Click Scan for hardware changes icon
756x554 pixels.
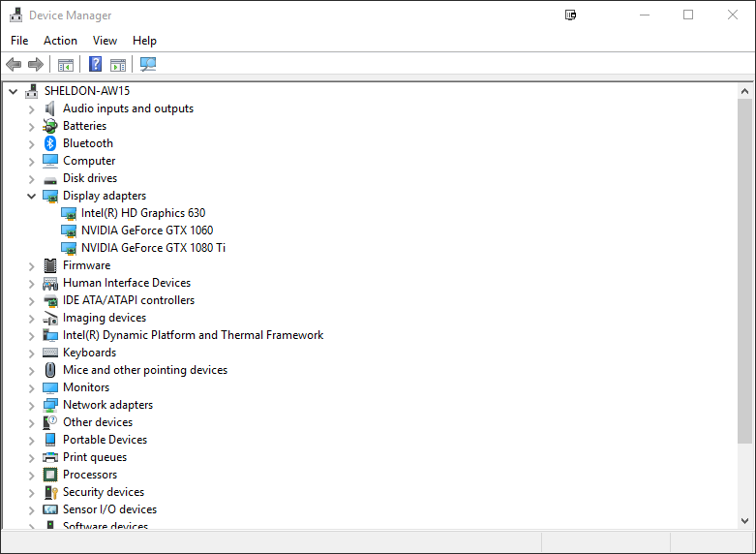pyautogui.click(x=148, y=64)
